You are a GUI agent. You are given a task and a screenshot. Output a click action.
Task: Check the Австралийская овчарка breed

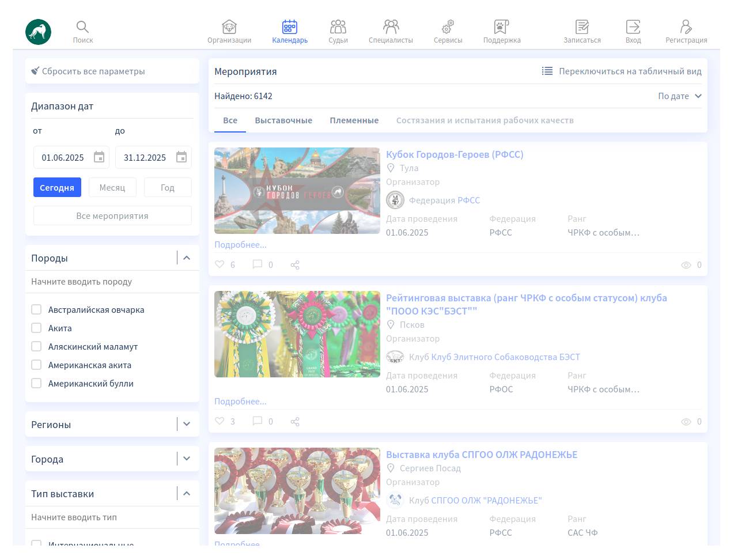[36, 309]
